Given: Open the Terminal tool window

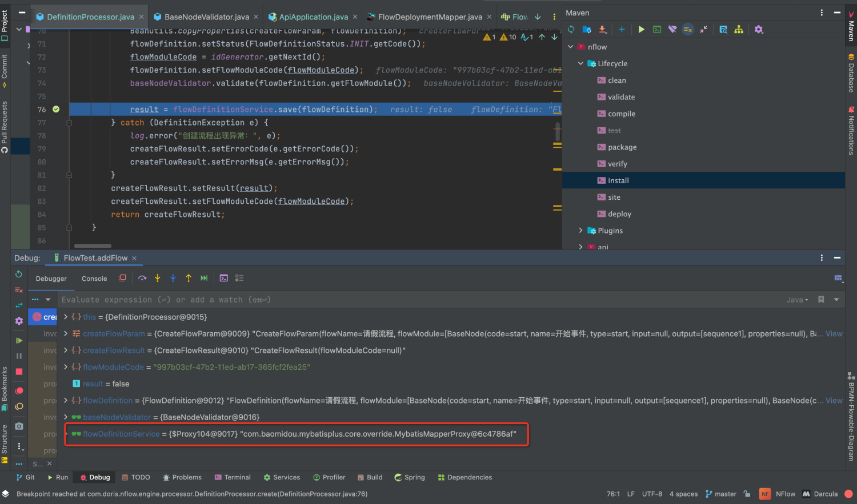Looking at the screenshot, I should click(233, 477).
